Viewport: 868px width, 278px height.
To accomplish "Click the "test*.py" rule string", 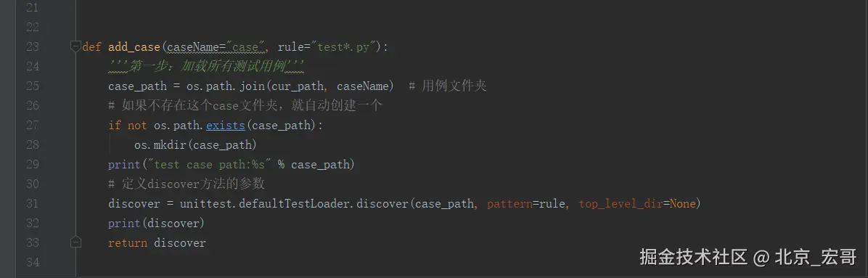I will click(343, 47).
